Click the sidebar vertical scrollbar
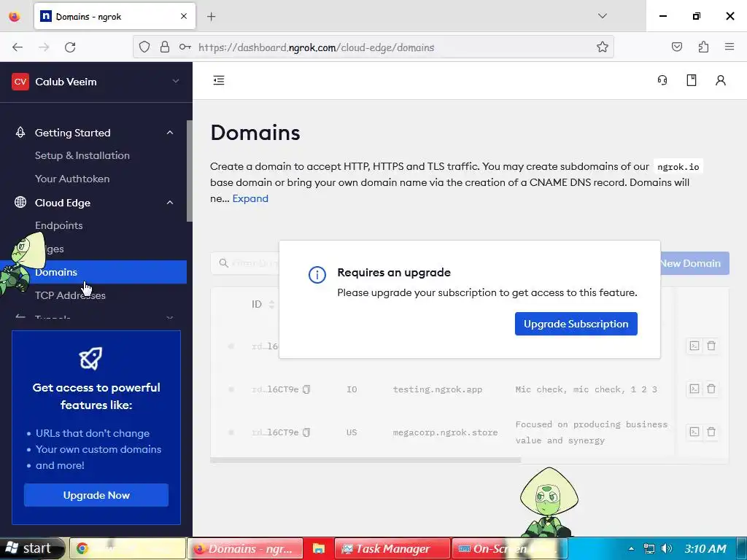The width and height of the screenshot is (747, 560). tap(189, 171)
